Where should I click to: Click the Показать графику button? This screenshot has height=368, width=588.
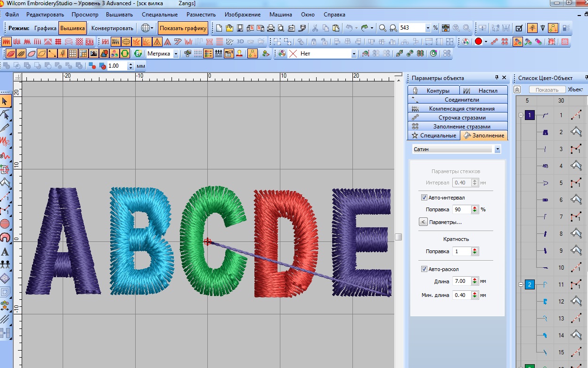(x=183, y=28)
